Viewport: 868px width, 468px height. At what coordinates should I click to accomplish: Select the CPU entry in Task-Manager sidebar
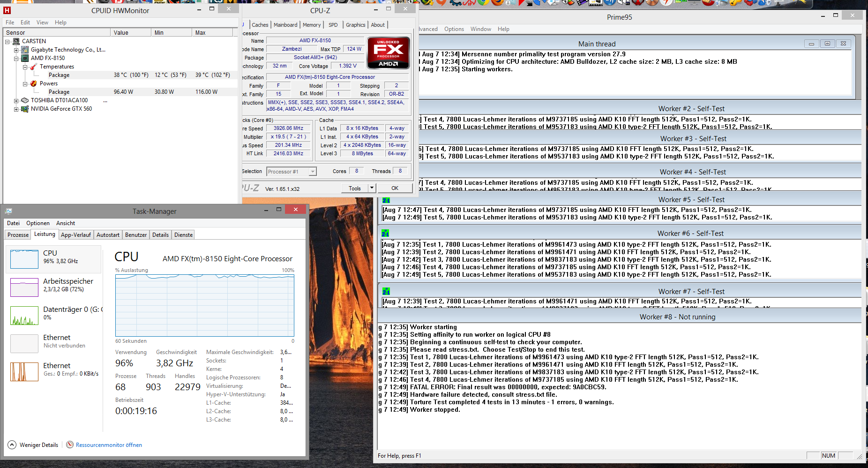point(54,259)
